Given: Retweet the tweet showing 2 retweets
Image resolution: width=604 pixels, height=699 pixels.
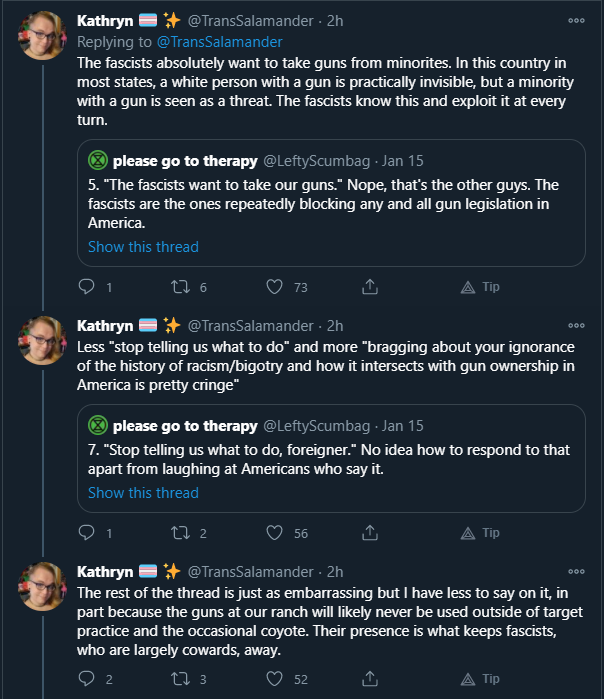Looking at the screenshot, I should 181,533.
